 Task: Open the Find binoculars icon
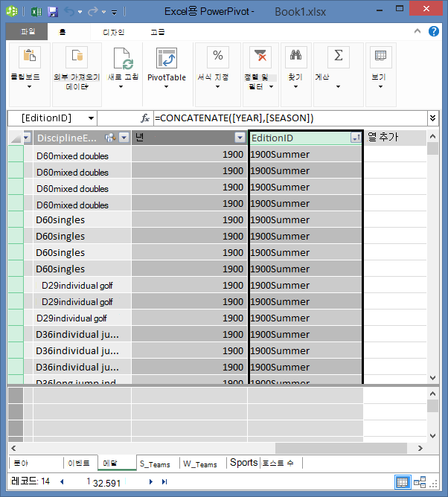pyautogui.click(x=295, y=57)
